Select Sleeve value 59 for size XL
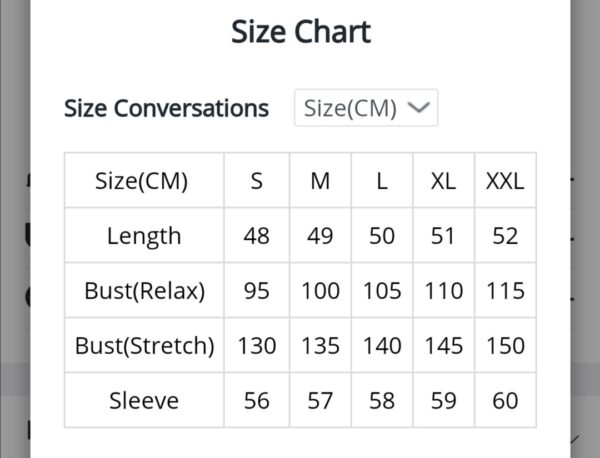 click(x=443, y=401)
